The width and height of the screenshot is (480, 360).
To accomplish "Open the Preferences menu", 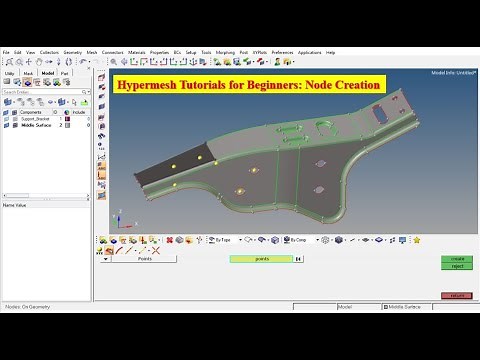I will 282,52.
